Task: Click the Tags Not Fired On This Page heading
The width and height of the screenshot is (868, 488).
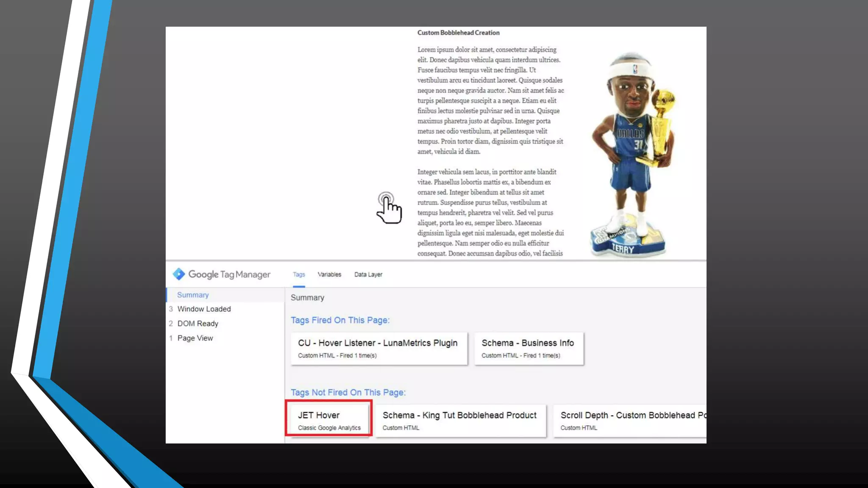Action: (x=348, y=392)
